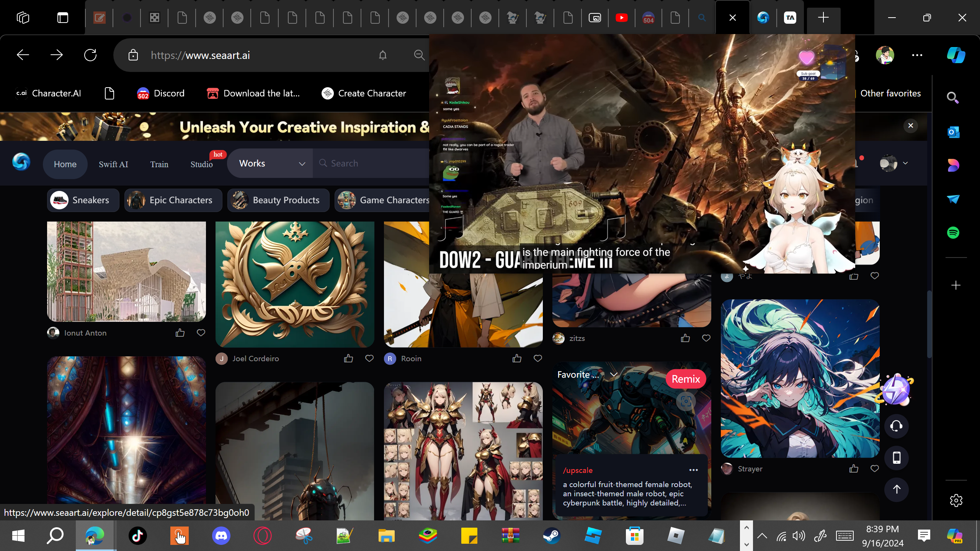Heart Joel Cordeiro's image
Viewport: 980px width, 551px height.
[x=369, y=359]
